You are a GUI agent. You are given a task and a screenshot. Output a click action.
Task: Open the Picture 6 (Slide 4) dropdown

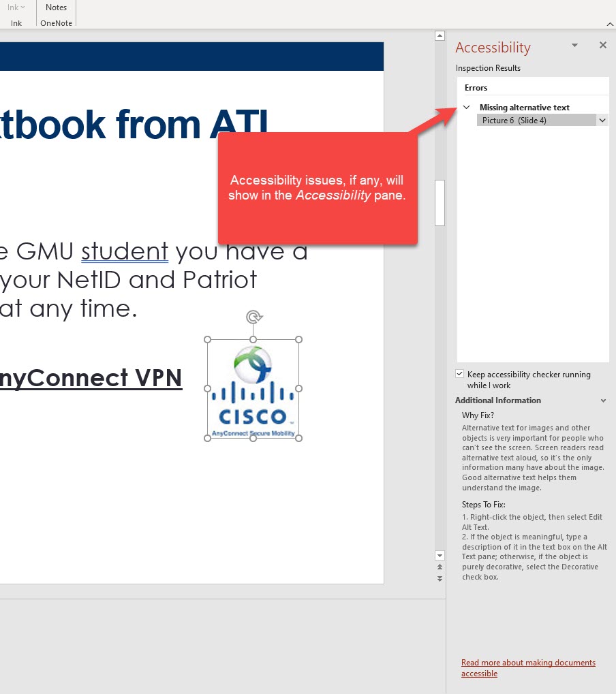pos(602,121)
